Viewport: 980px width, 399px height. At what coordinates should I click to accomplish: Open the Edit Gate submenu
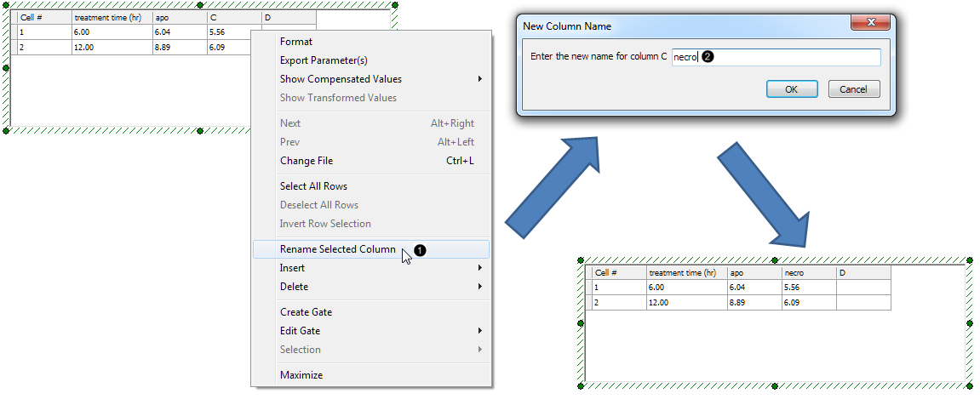(x=300, y=331)
